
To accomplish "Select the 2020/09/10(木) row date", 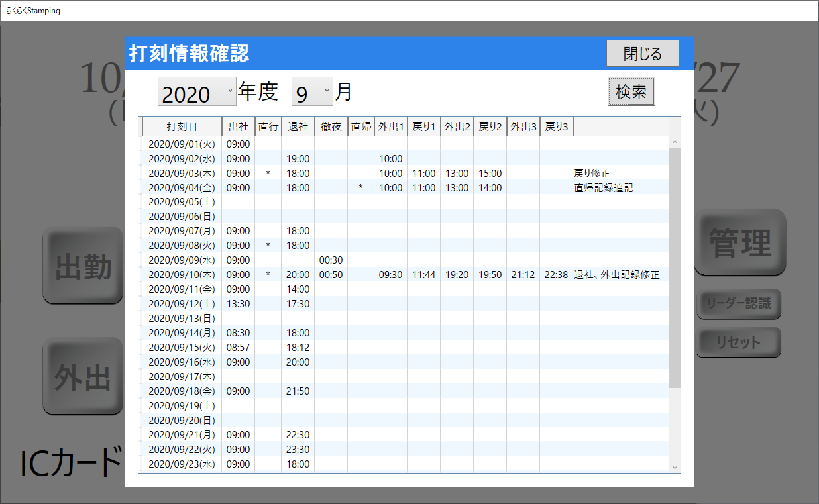I will coord(182,275).
